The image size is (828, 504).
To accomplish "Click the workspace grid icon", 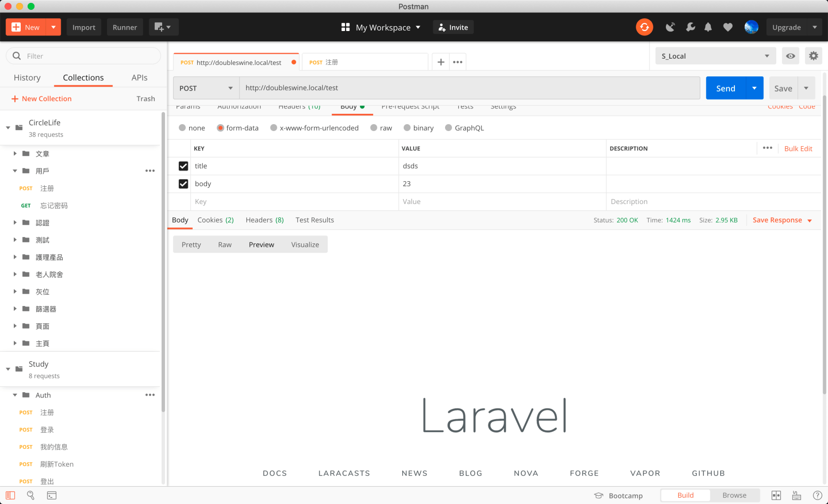I will [345, 27].
